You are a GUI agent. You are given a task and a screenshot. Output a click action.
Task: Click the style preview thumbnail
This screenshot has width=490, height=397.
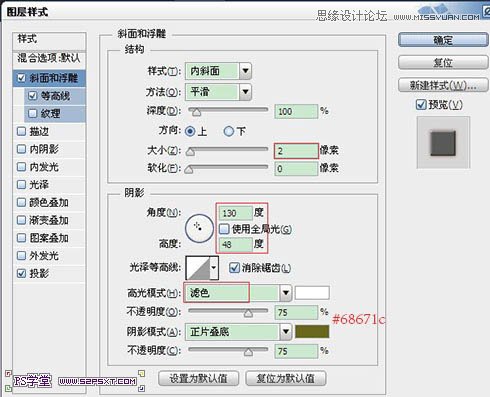tap(443, 143)
